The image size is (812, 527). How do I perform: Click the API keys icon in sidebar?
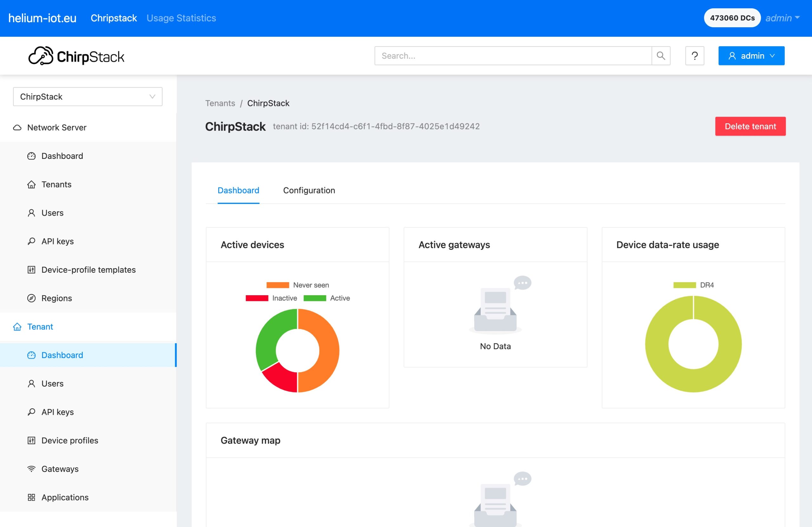pos(31,241)
